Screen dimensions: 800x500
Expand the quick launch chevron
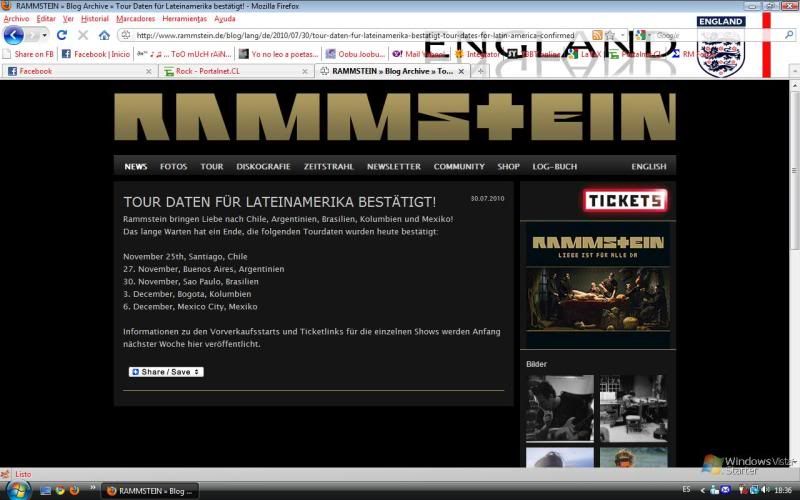[x=92, y=488]
